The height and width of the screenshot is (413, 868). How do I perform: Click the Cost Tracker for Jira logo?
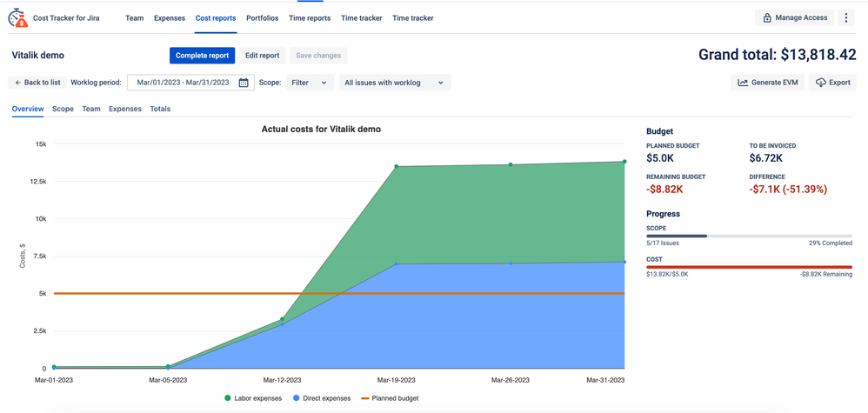tap(17, 17)
